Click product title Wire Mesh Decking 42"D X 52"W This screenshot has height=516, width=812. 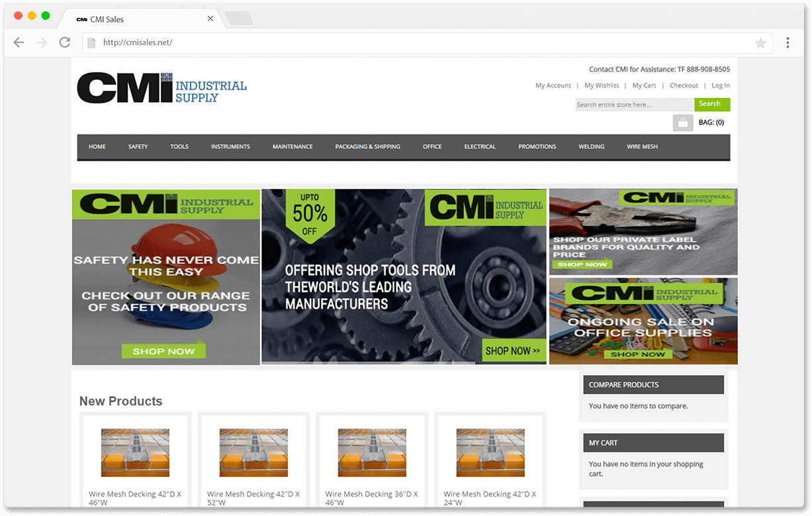(x=253, y=498)
